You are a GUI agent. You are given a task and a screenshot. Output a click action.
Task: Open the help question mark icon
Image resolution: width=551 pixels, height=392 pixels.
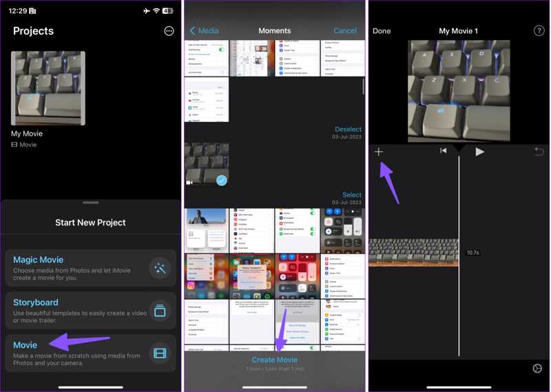pyautogui.click(x=539, y=31)
